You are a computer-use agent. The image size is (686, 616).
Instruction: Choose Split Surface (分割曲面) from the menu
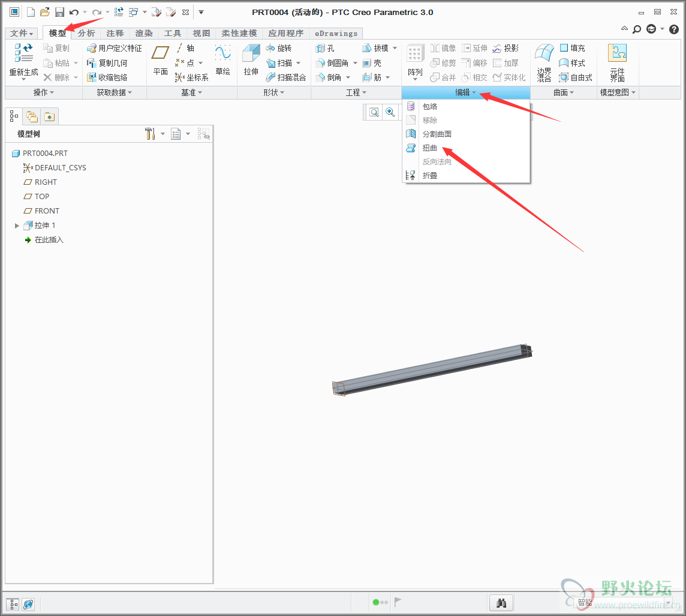[x=467, y=134]
